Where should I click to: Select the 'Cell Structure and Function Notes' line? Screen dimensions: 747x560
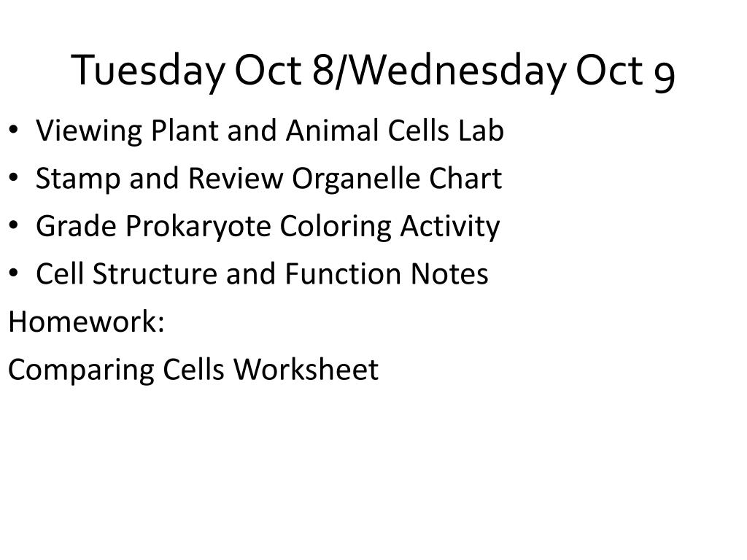pyautogui.click(x=262, y=274)
